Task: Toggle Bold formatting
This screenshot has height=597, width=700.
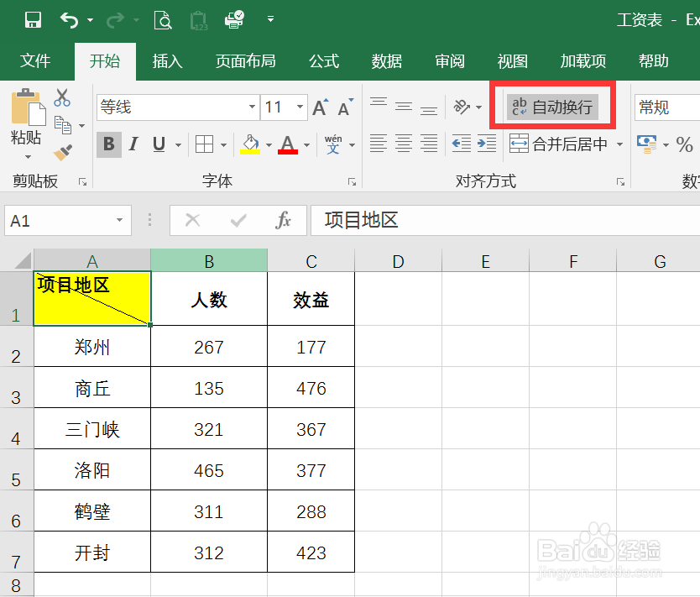Action: point(108,144)
